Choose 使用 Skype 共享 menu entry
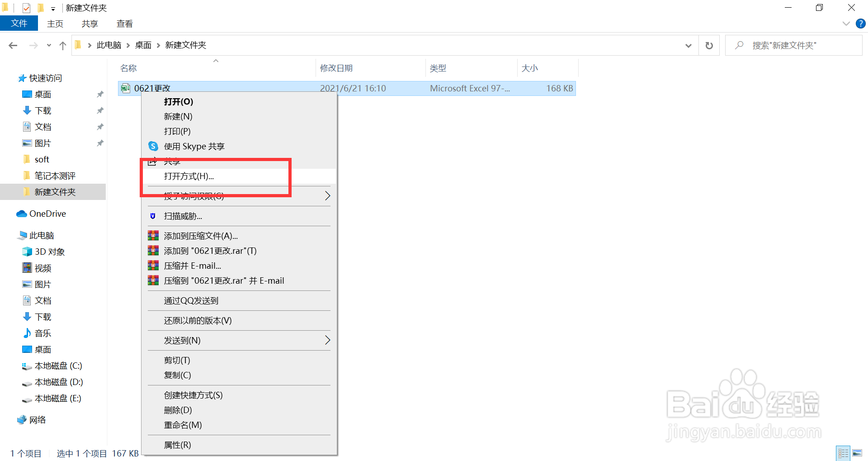This screenshot has height=461, width=868. pos(239,147)
